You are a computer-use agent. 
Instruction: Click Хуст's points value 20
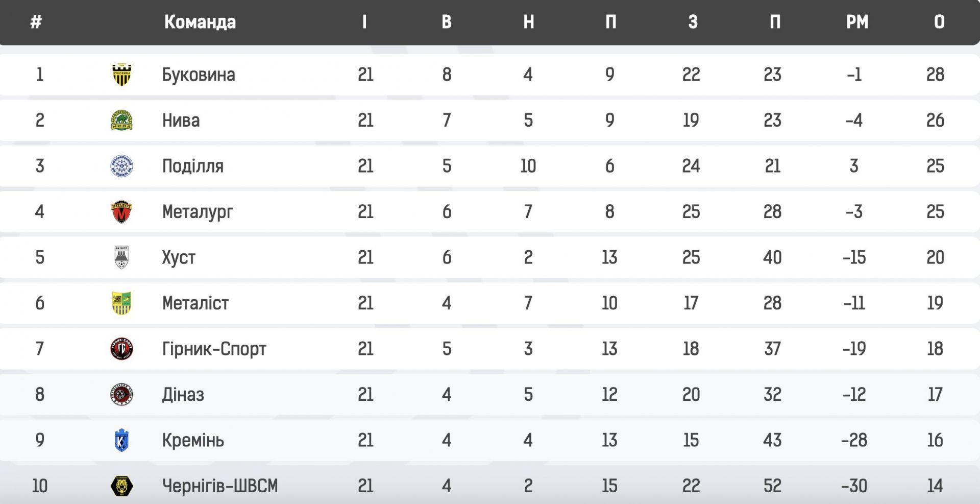coord(935,257)
